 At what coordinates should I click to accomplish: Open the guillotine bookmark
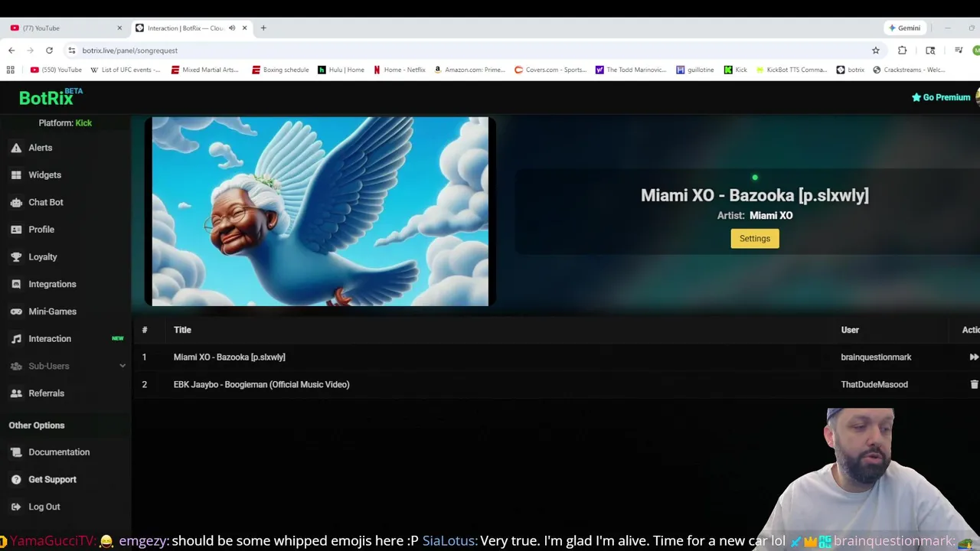pos(695,70)
